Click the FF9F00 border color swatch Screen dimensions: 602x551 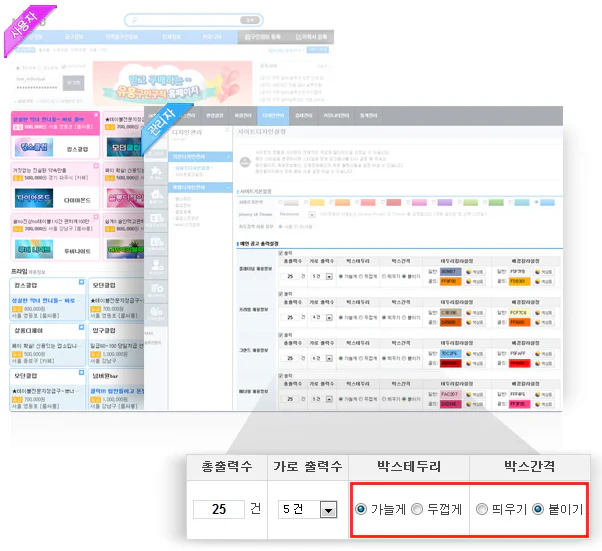[x=450, y=281]
